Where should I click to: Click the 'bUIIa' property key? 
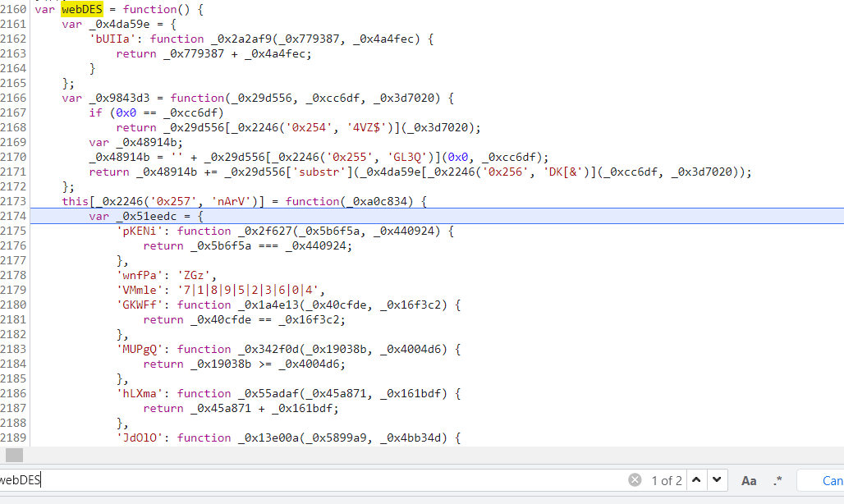(x=112, y=39)
